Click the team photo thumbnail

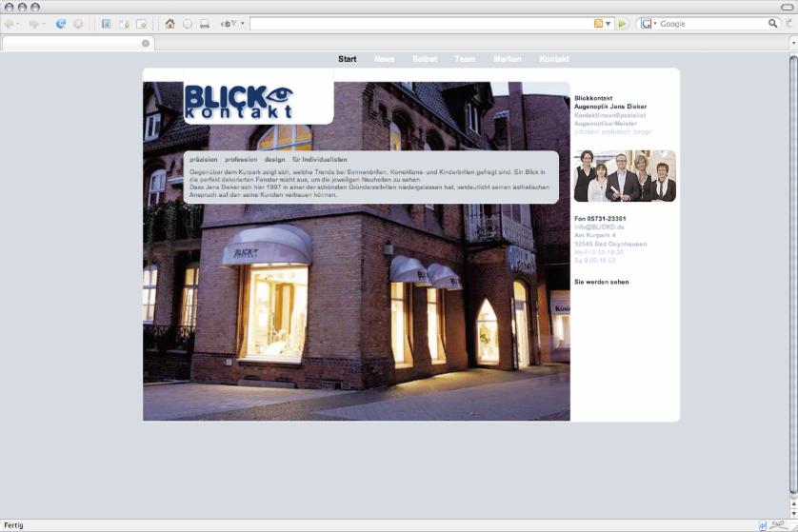[625, 176]
